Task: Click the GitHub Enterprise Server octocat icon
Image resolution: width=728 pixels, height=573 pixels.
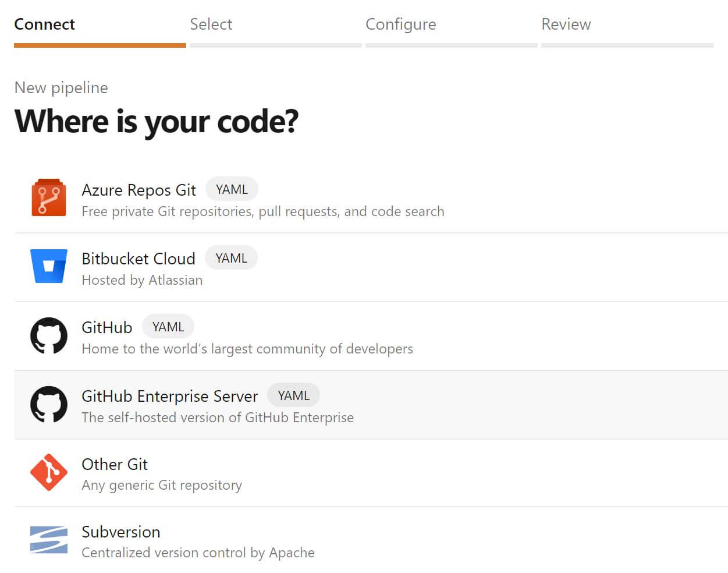Action: 49,404
